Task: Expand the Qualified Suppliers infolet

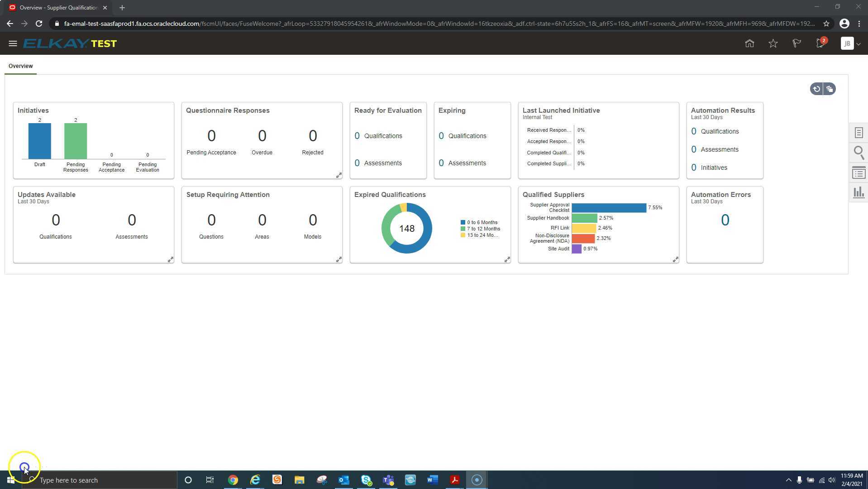Action: coord(675,259)
